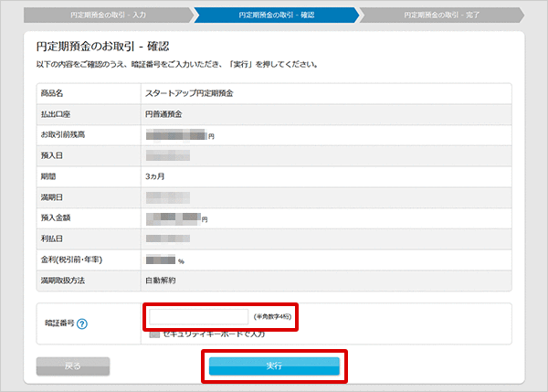Click the 円定期預金のお取引 - 確認 heading

click(x=103, y=46)
